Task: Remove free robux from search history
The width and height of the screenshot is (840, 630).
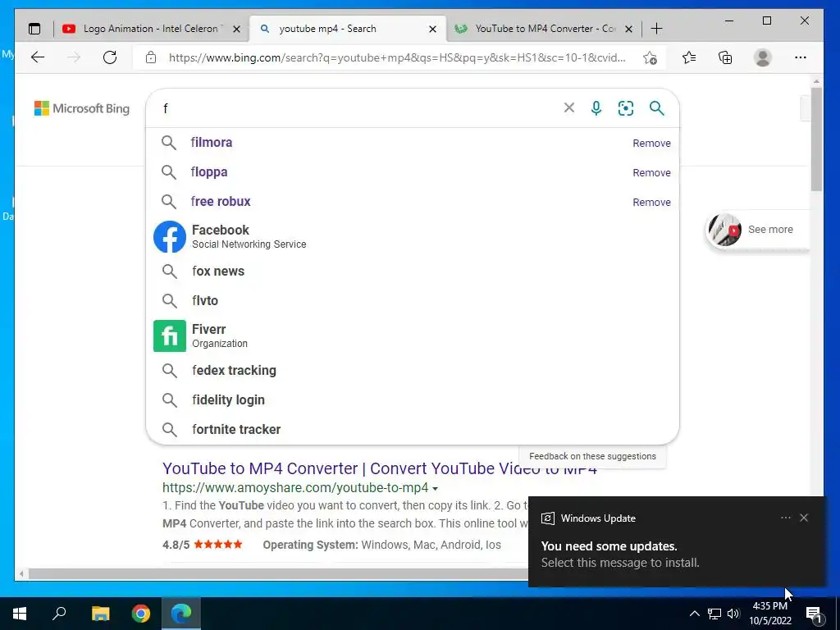Action: click(x=651, y=202)
